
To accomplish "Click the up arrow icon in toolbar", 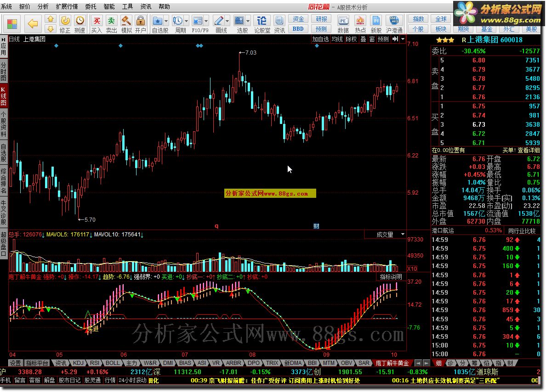I will (x=51, y=19).
